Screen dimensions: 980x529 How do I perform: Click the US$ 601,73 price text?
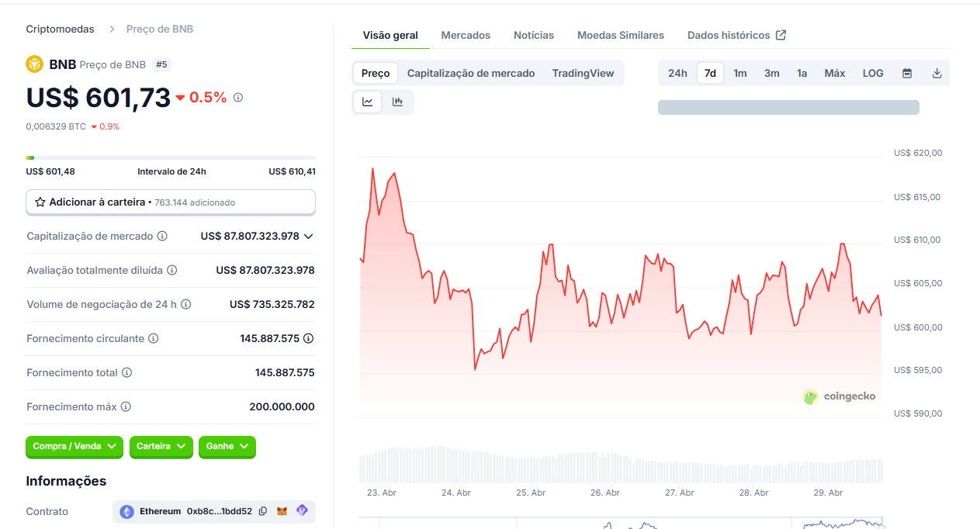98,98
